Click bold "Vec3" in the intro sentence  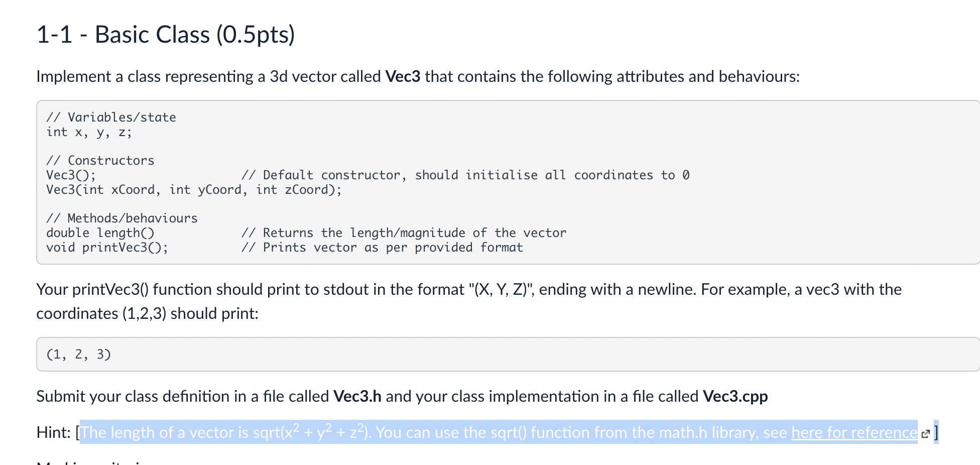pyautogui.click(x=403, y=76)
